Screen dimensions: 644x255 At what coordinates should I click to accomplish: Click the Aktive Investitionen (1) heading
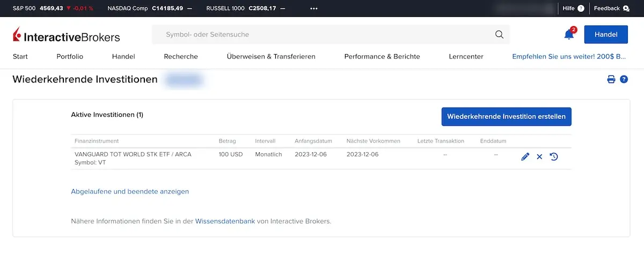tap(107, 115)
